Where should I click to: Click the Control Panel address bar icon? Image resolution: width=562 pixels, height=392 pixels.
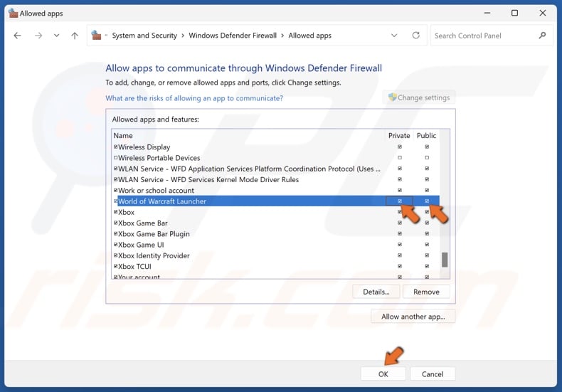[96, 35]
